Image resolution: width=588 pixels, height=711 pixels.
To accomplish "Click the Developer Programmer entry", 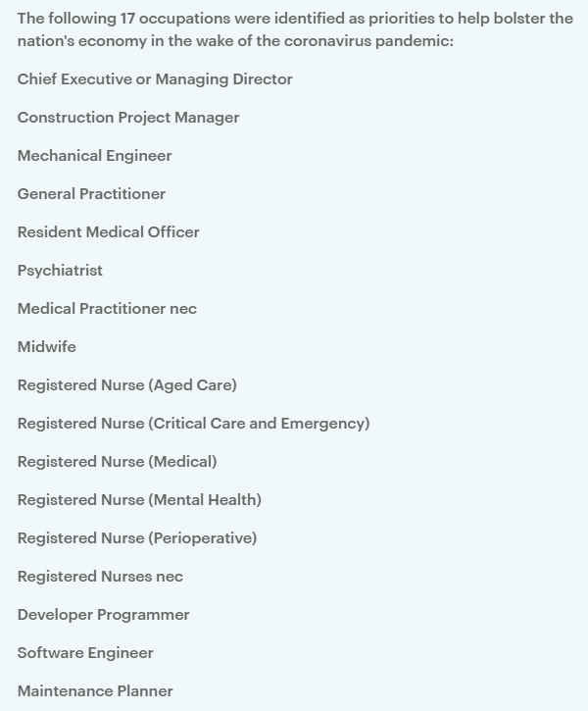I will [103, 615].
